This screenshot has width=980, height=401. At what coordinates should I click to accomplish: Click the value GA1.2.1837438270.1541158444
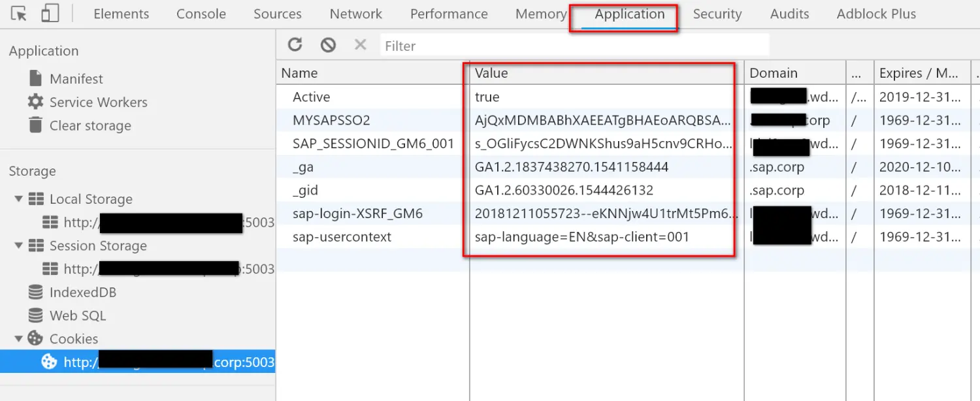tap(572, 167)
